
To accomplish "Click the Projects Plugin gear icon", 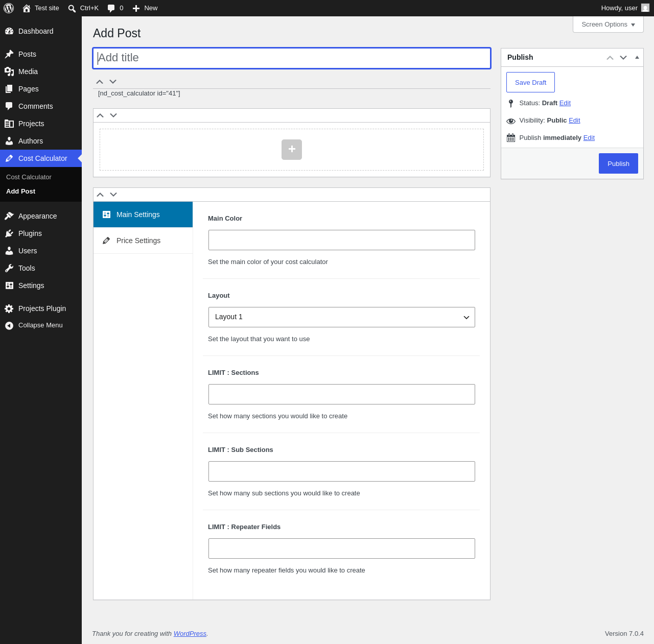I will point(9,308).
